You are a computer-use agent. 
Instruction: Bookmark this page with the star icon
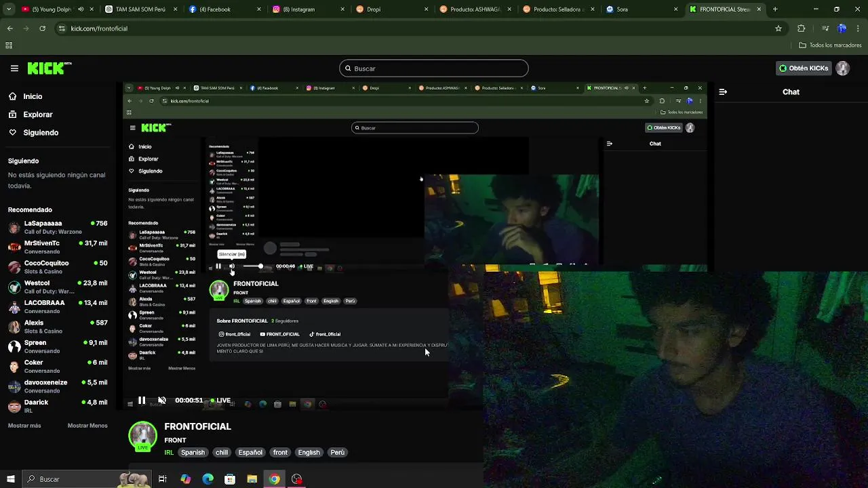(778, 28)
